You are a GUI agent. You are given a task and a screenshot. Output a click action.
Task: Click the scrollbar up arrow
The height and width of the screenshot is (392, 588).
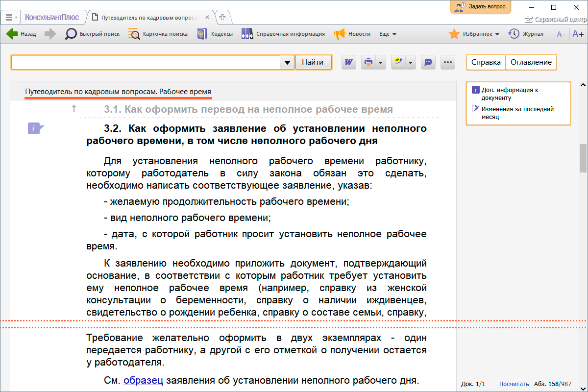(x=583, y=85)
